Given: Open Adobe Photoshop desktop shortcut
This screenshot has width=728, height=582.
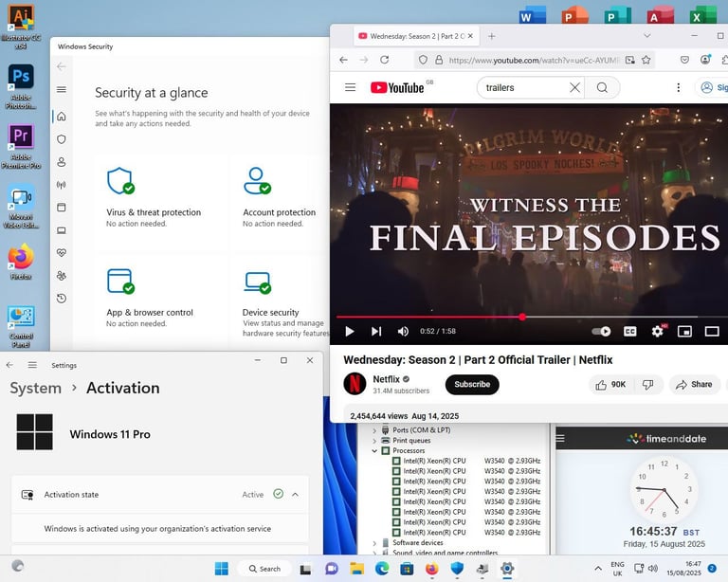Looking at the screenshot, I should (x=21, y=86).
